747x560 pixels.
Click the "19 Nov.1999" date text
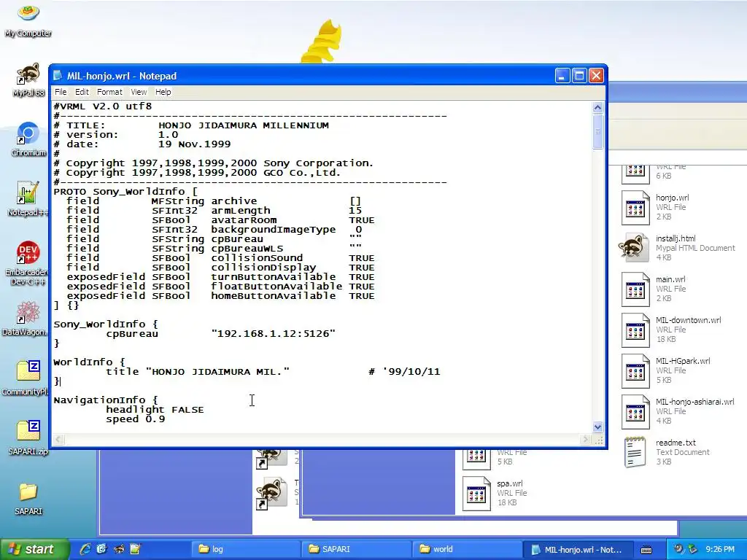(x=194, y=144)
